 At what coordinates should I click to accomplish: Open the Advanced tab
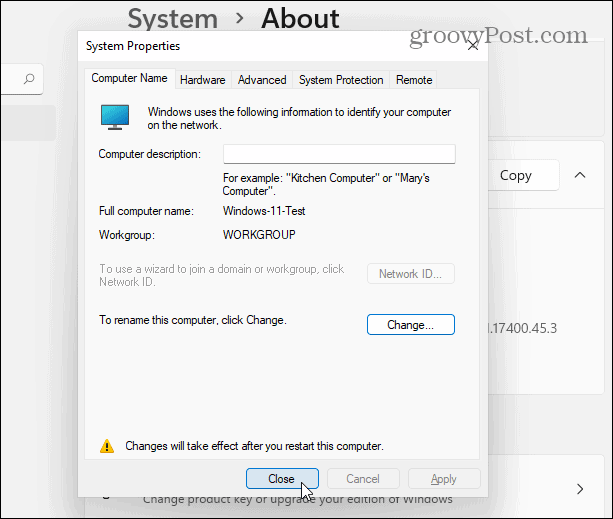coord(262,80)
